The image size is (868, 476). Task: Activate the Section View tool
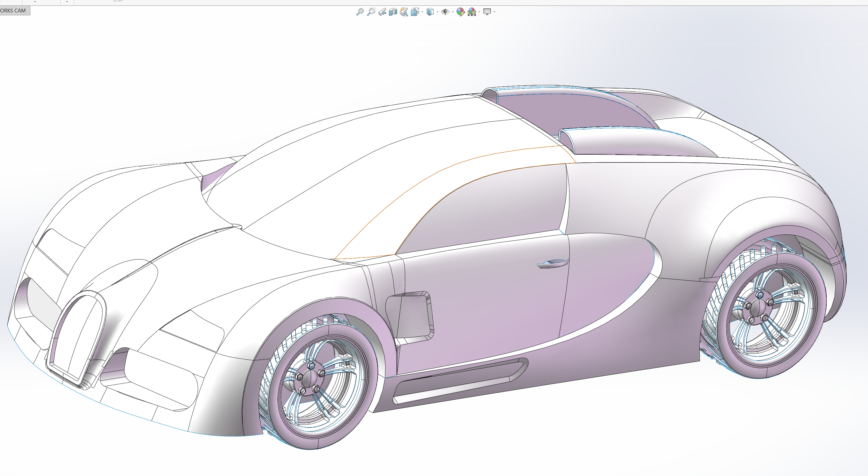[x=393, y=12]
